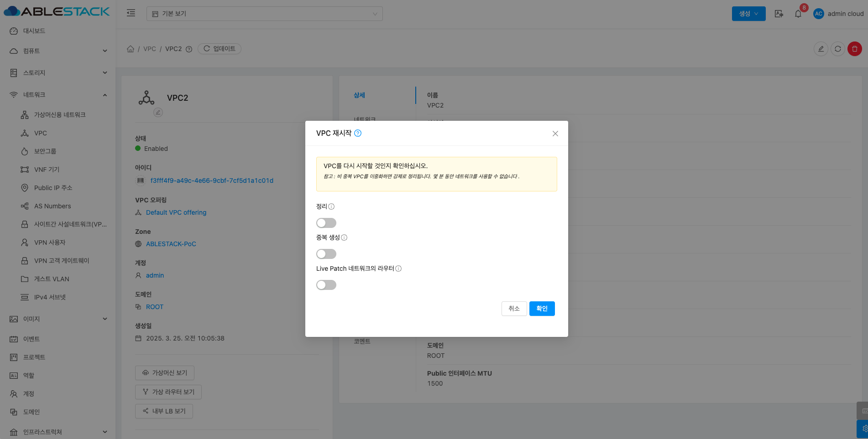Turn on the 중복 생성 toggle

point(326,254)
